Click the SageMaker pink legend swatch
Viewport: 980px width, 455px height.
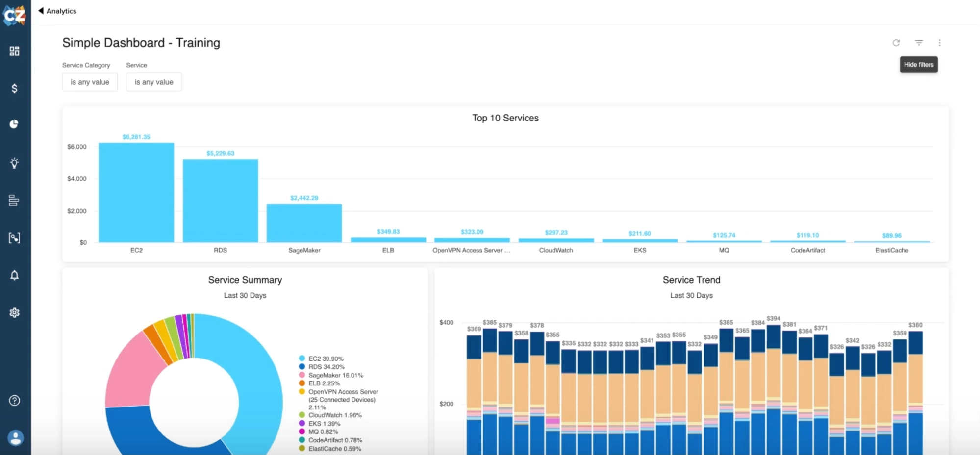click(302, 375)
